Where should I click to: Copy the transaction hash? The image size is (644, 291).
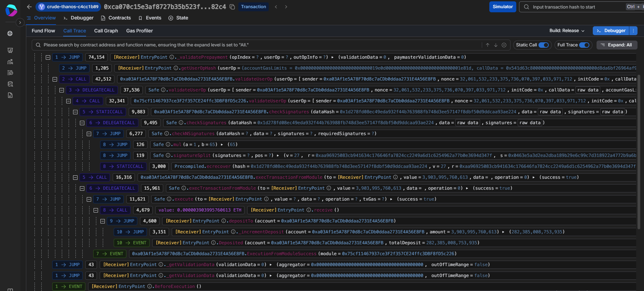point(232,7)
